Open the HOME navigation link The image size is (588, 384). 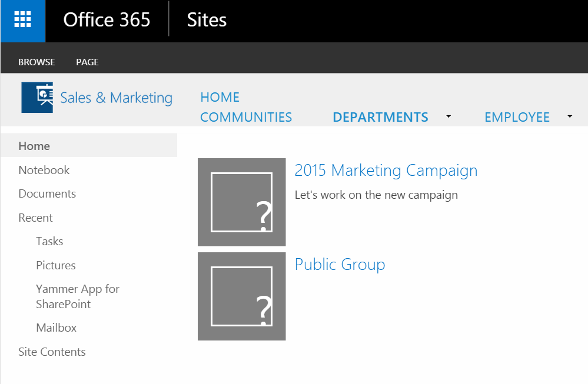pos(220,98)
